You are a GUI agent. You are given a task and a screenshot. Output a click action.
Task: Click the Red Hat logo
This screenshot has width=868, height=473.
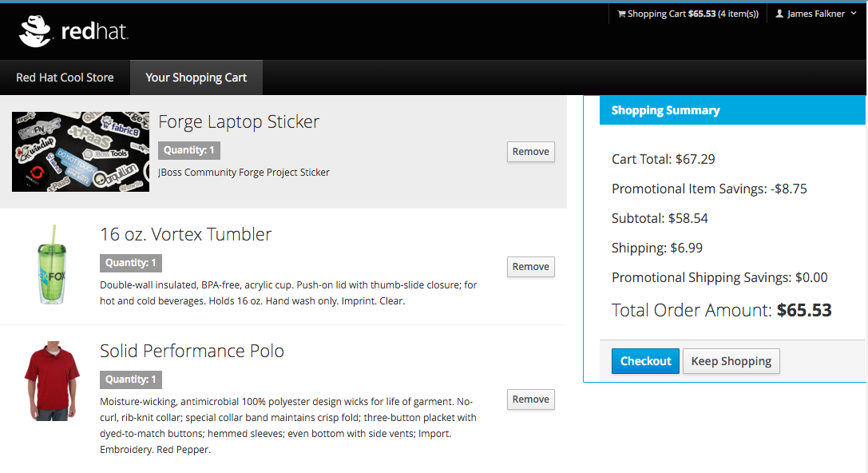click(x=73, y=32)
